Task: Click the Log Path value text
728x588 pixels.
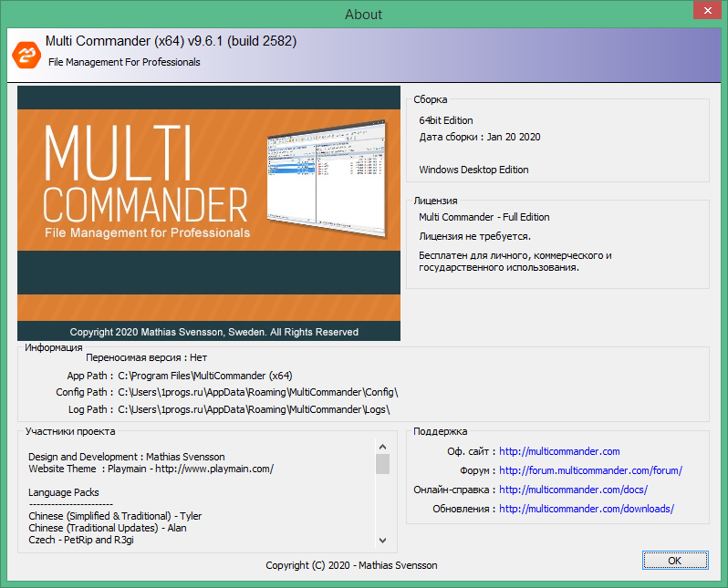Action: click(254, 409)
